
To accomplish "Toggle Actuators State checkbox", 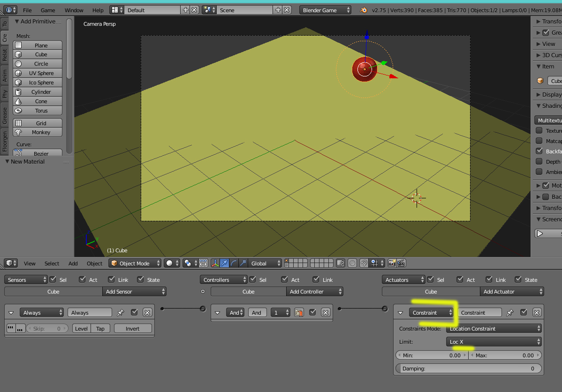I will pos(518,279).
